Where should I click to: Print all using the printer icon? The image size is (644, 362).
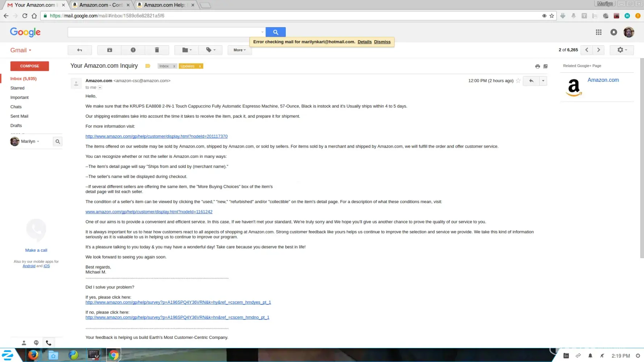538,66
